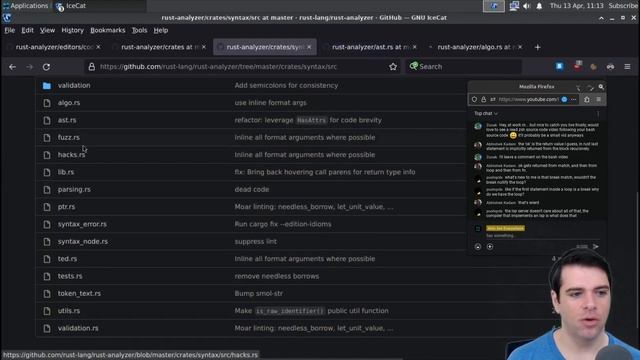Click the blue extension icon in the toolbar
Viewport: 640px width, 360px height.
pos(560,66)
